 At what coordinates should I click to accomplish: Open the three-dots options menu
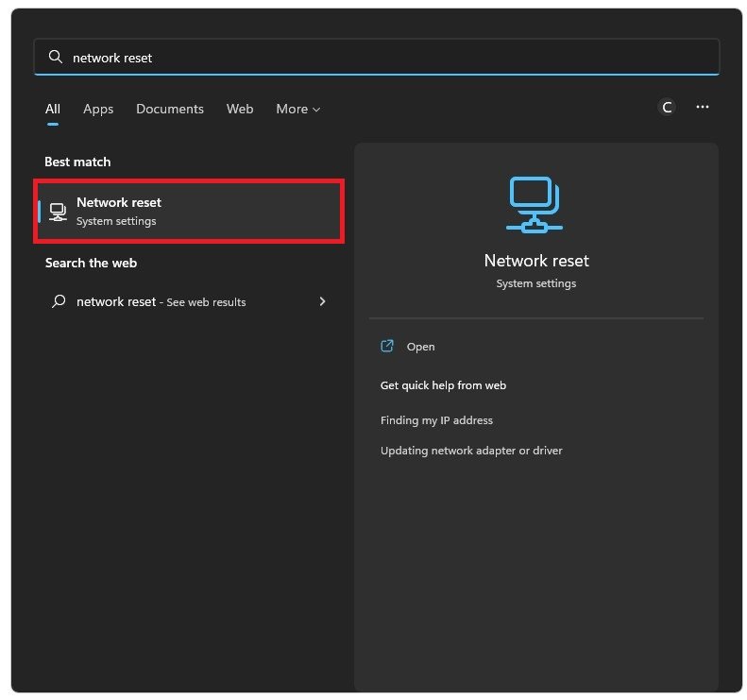(703, 108)
